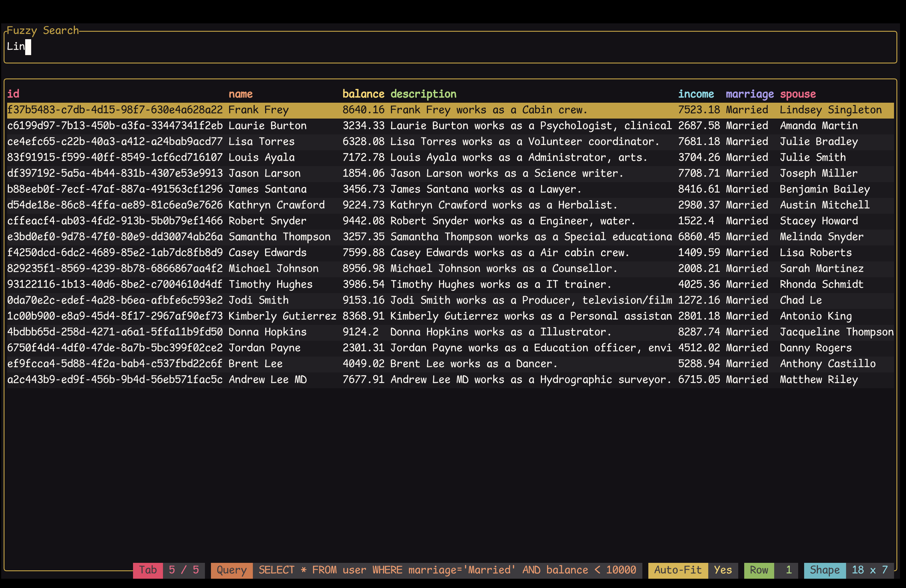
Task: Select the Laurie Burton name cell
Action: click(267, 126)
